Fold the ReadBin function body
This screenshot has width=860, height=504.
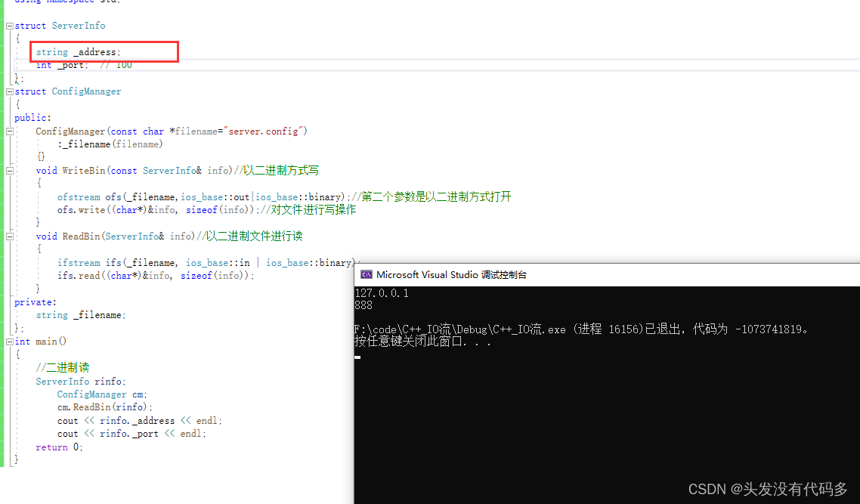tap(10, 237)
